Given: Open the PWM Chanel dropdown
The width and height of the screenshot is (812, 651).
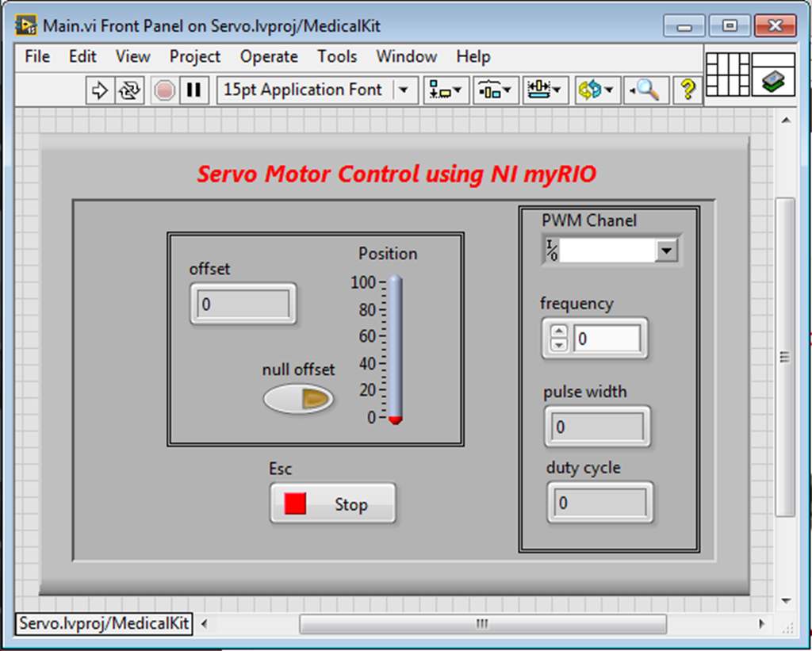Looking at the screenshot, I should [668, 250].
